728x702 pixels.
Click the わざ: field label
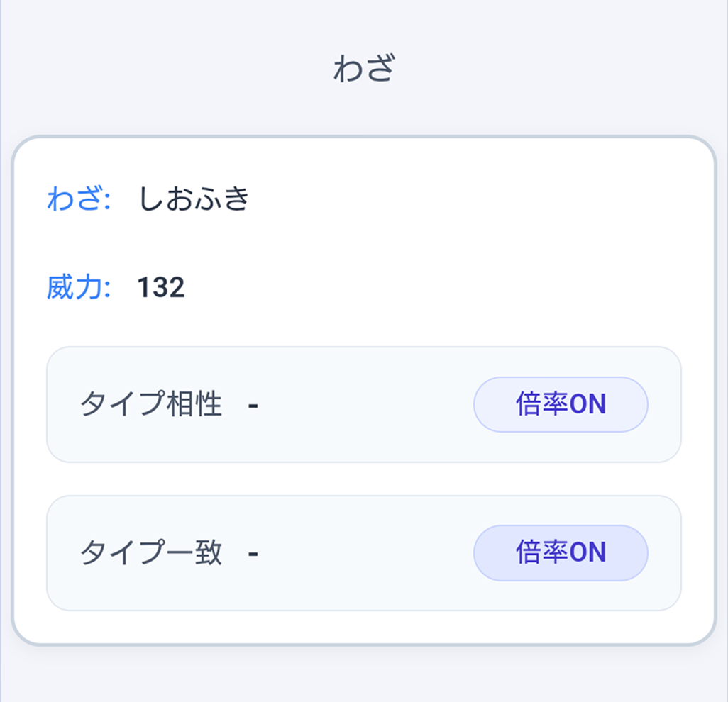(78, 197)
